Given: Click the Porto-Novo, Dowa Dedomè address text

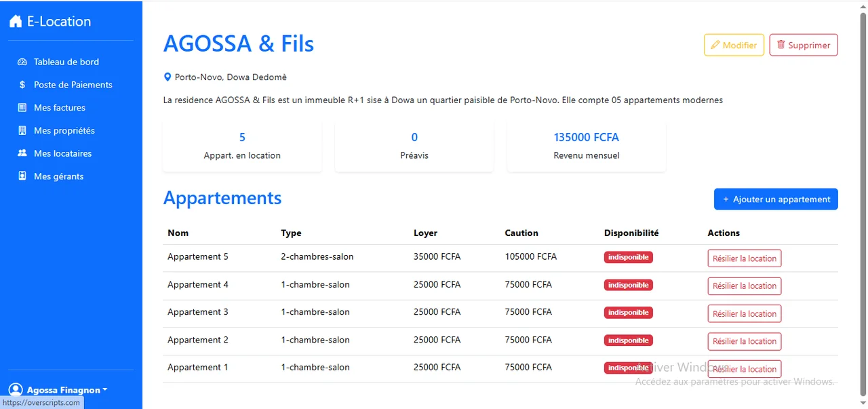Looking at the screenshot, I should [x=231, y=77].
